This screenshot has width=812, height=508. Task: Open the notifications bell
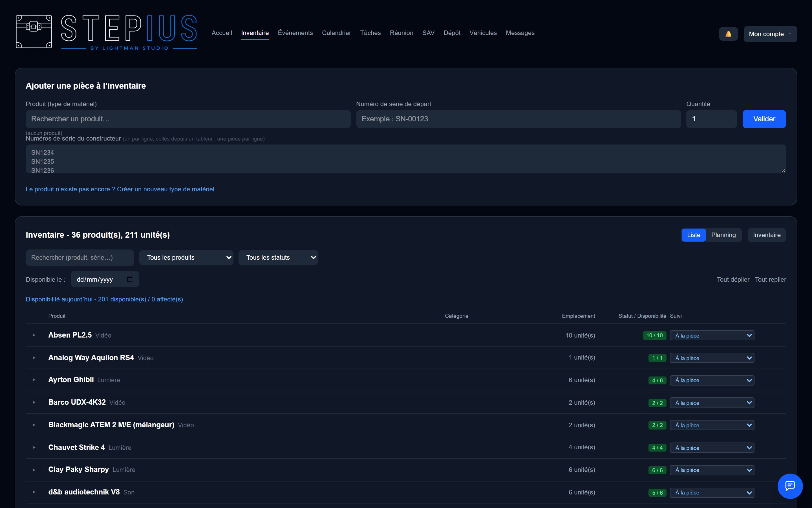pos(728,34)
